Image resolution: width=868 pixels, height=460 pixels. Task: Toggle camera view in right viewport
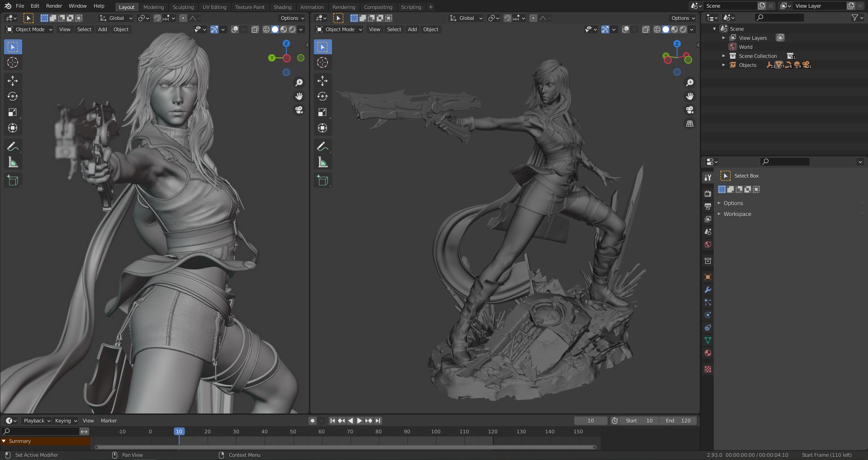690,110
